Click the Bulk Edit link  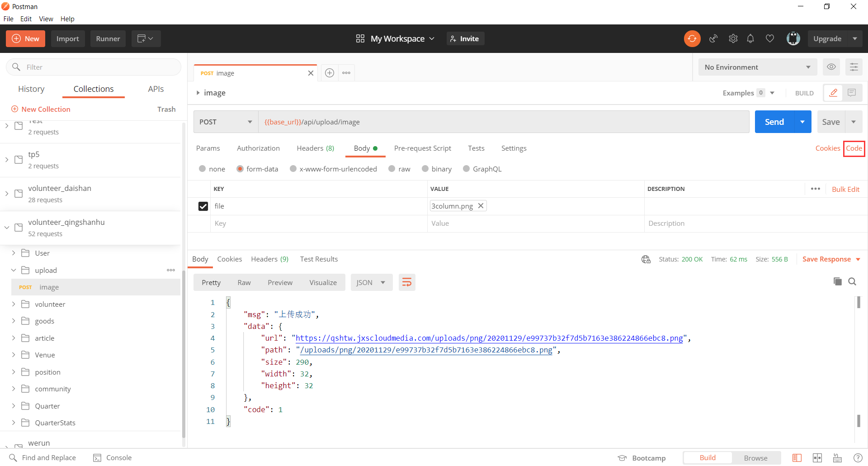[x=845, y=189]
